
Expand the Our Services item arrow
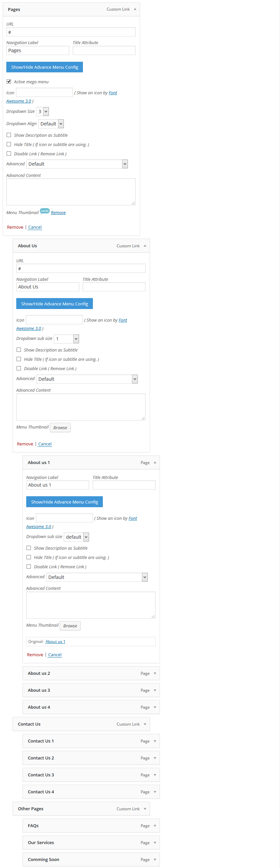click(155, 842)
